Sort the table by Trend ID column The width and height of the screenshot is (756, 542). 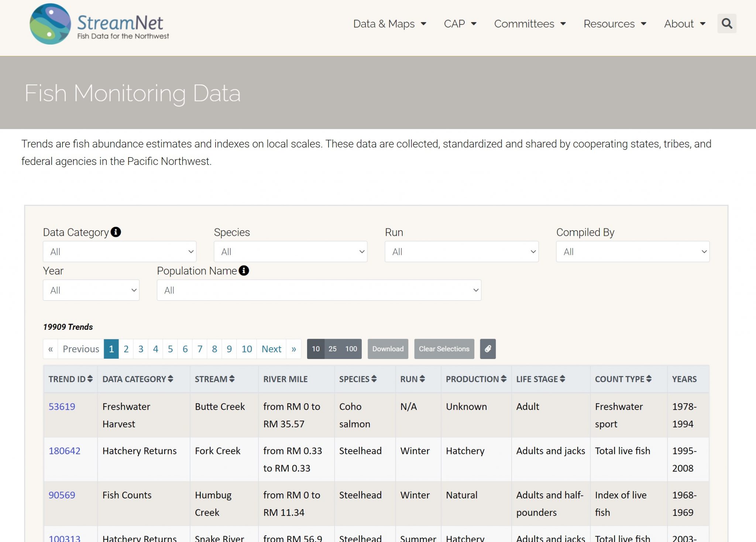coord(90,379)
